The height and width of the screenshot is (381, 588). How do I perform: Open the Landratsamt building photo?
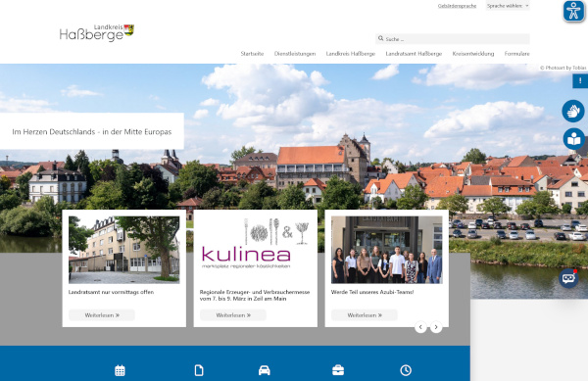[124, 250]
